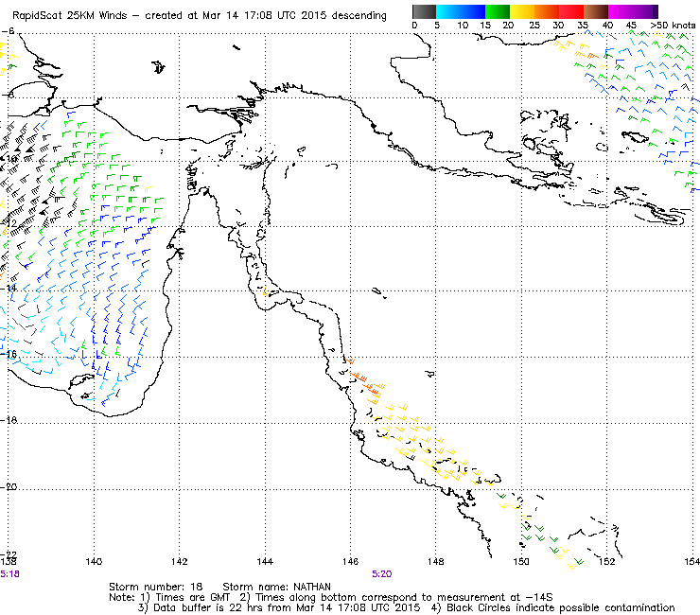
Task: Click the legend tick label 45
Action: coord(631,26)
